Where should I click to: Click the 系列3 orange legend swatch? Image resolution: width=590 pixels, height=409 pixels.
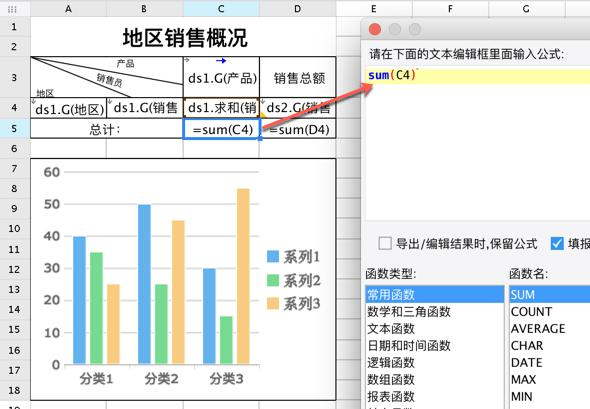273,303
